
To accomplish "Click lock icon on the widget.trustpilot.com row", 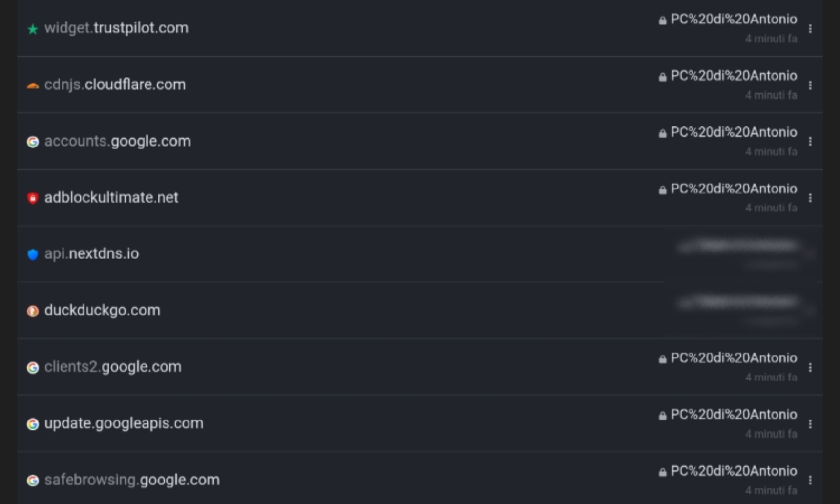I will 662,21.
